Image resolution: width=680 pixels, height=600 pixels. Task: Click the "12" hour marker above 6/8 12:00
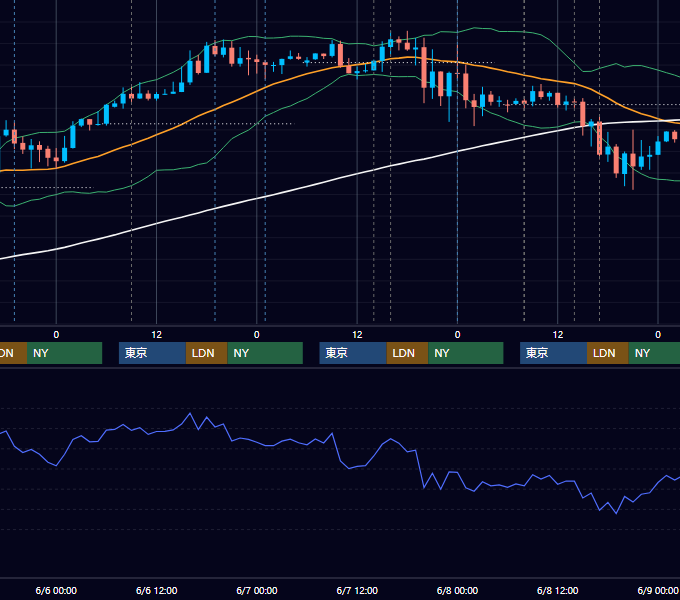pyautogui.click(x=558, y=335)
